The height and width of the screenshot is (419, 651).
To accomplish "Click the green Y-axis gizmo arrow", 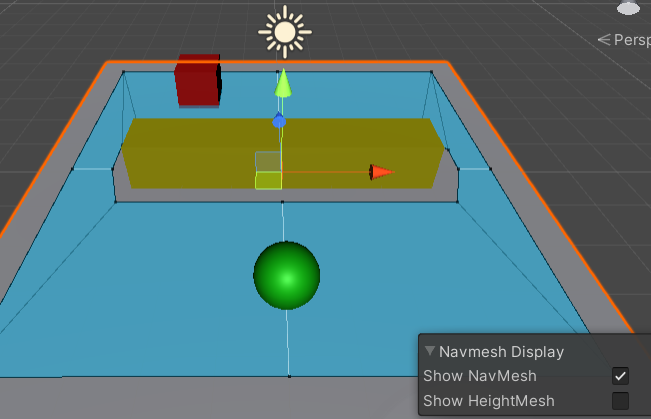I will coord(283,83).
